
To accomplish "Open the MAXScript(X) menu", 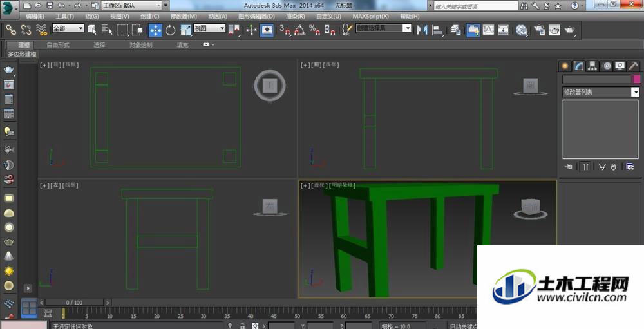I will [x=370, y=17].
